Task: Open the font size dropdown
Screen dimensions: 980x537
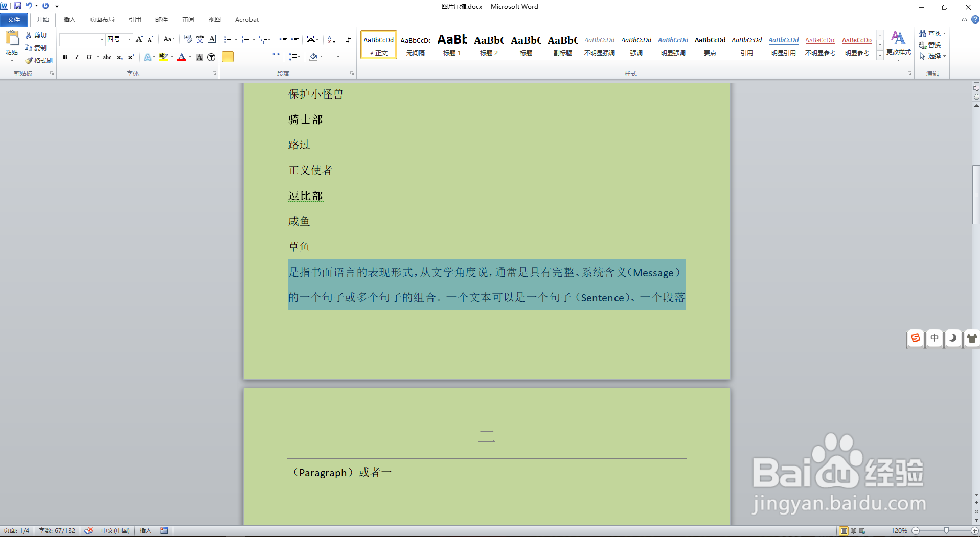Action: click(128, 39)
